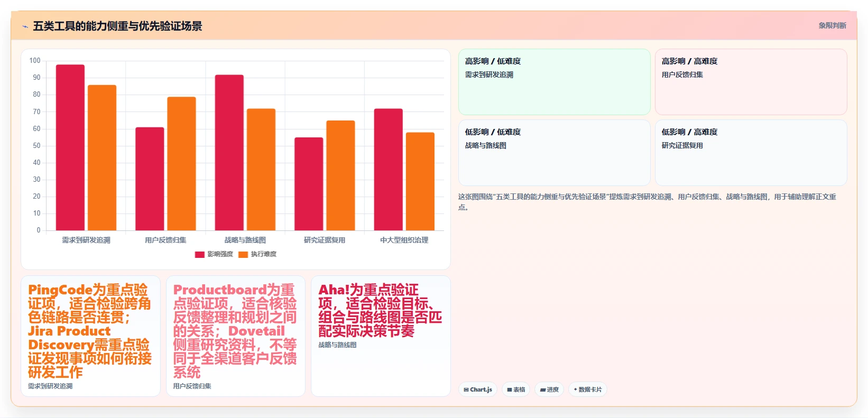Click x-axis label 需求到研发追溯
The image size is (868, 418).
click(86, 240)
